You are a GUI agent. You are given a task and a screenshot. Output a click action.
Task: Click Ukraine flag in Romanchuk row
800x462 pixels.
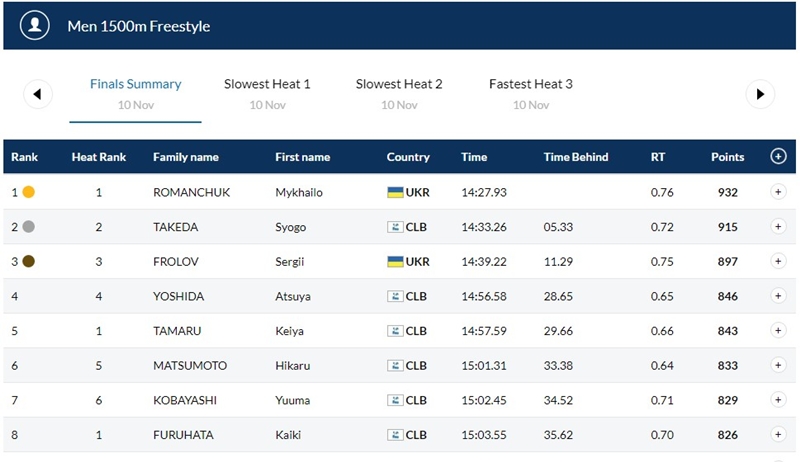pos(395,192)
